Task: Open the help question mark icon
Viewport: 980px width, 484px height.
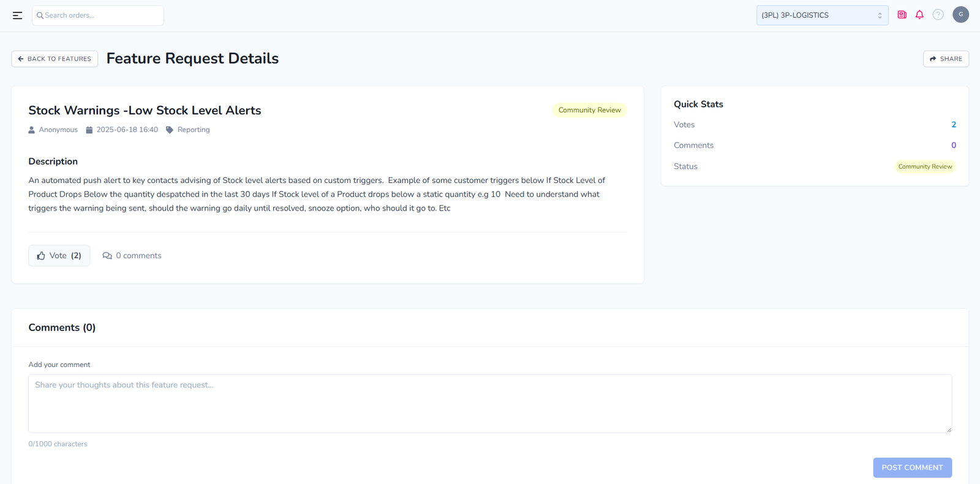Action: tap(938, 15)
